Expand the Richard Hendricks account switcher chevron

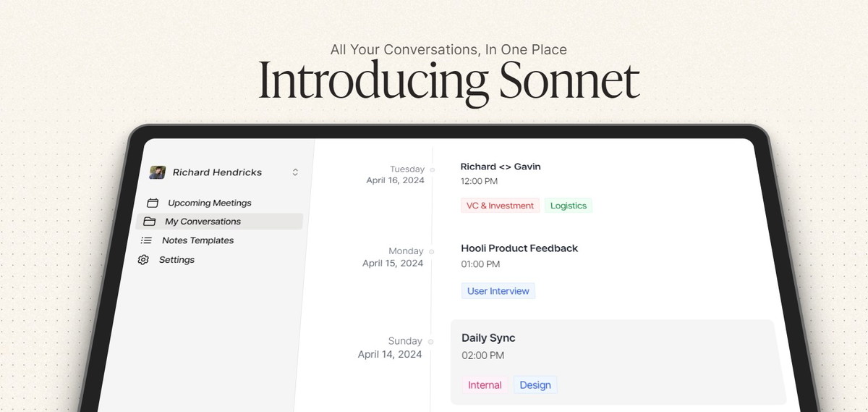click(295, 172)
